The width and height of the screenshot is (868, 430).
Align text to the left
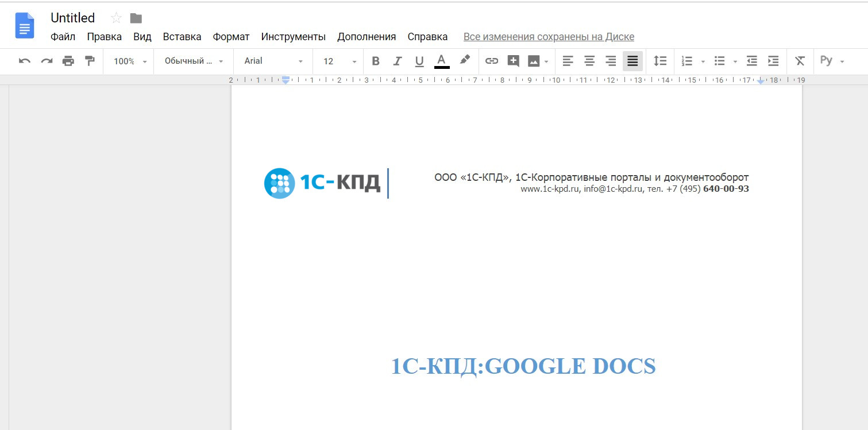(568, 61)
